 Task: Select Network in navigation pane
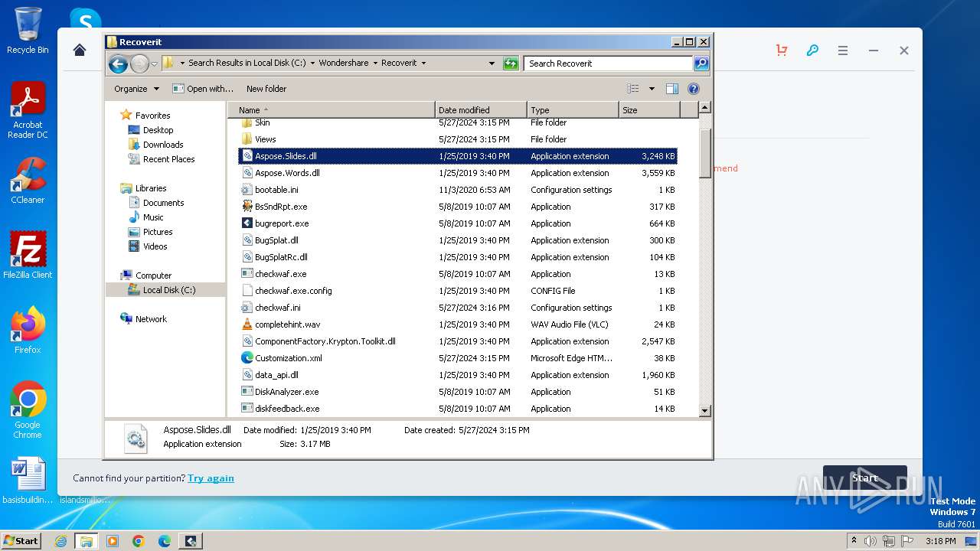coord(151,319)
